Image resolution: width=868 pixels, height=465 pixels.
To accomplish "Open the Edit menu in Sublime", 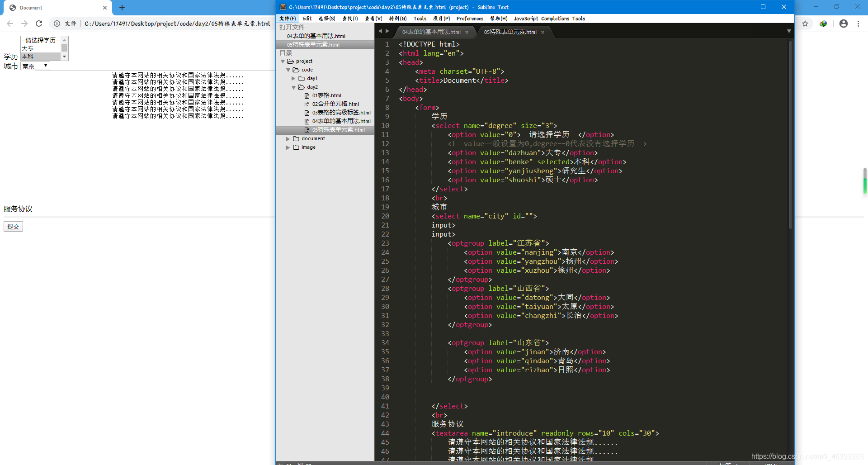I will pyautogui.click(x=307, y=19).
